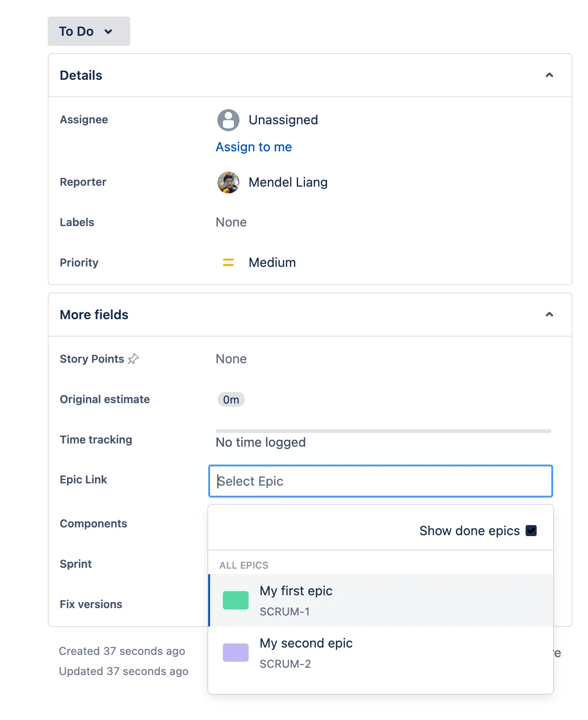
Task: Click the Medium priority icon
Action: (228, 263)
